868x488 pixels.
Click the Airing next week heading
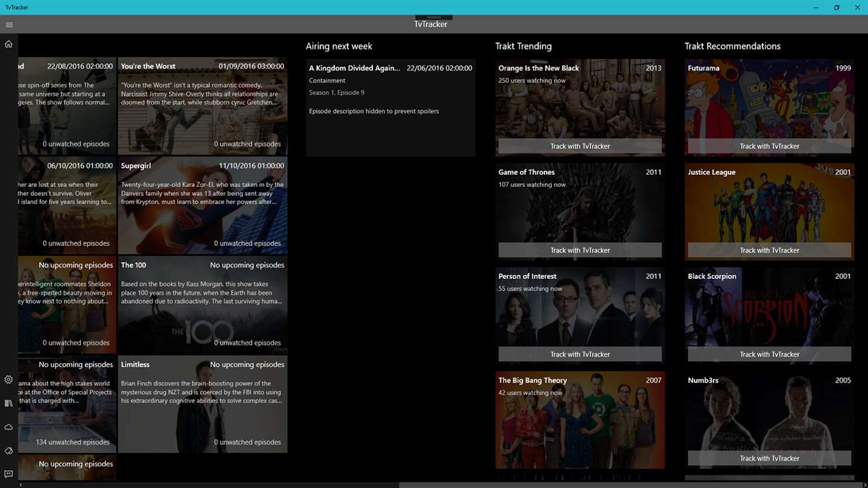(x=339, y=46)
